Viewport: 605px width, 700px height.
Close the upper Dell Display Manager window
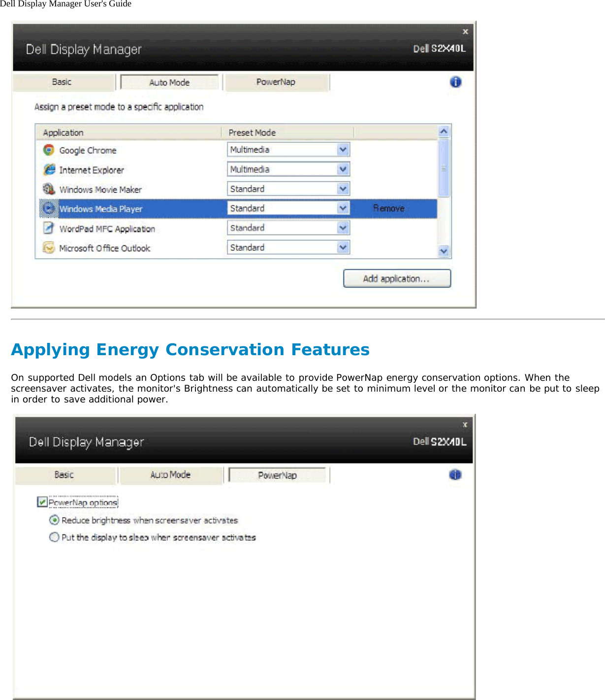(465, 32)
